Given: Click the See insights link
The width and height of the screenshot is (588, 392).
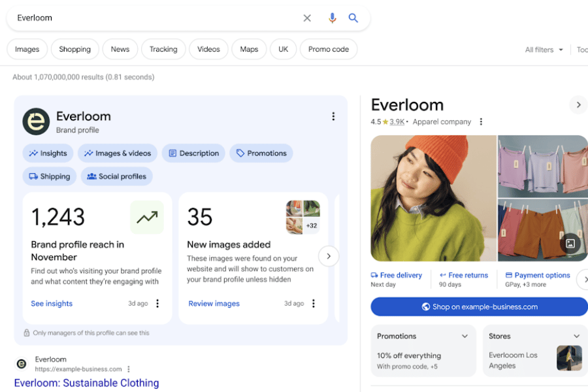Looking at the screenshot, I should pyautogui.click(x=52, y=303).
